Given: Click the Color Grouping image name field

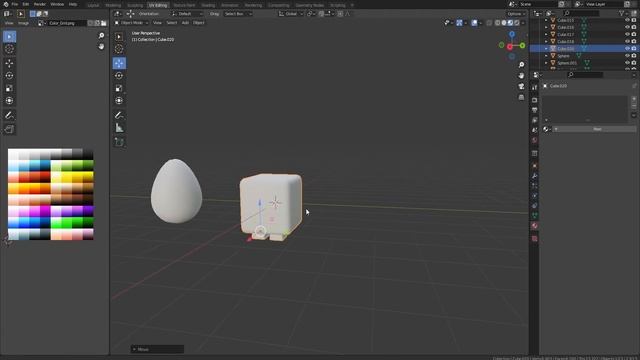Looking at the screenshot, I should point(67,23).
